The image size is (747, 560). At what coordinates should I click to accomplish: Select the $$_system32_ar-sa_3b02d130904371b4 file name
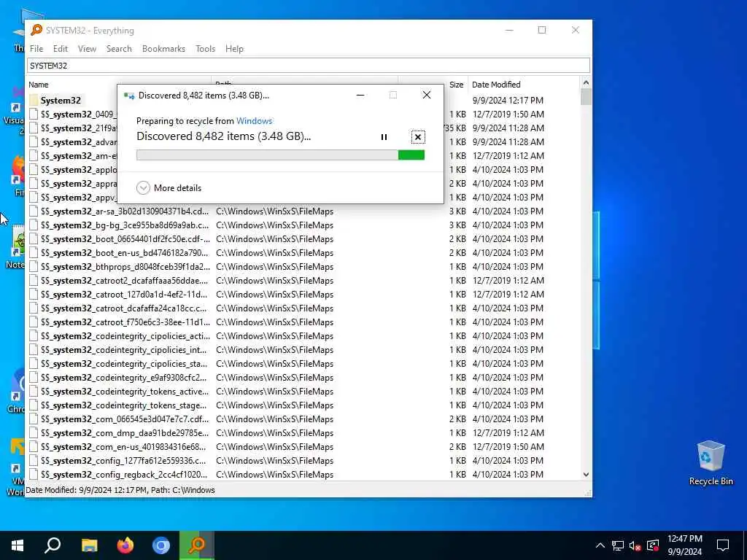tap(125, 211)
